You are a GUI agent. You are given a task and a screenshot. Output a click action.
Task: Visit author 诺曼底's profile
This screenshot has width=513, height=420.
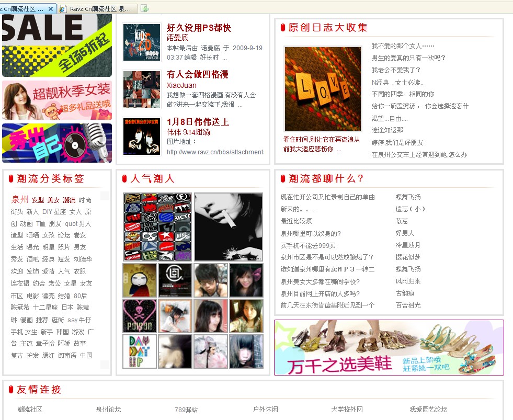tap(177, 38)
